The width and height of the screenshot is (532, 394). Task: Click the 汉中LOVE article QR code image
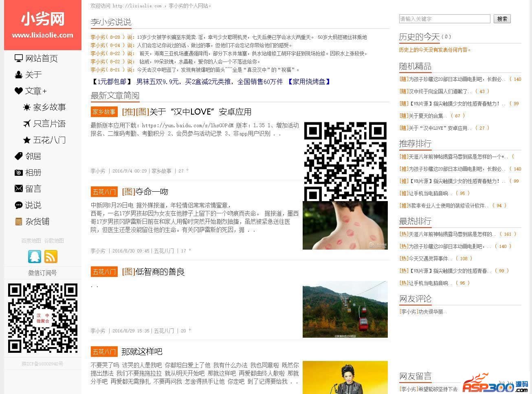pyautogui.click(x=345, y=161)
